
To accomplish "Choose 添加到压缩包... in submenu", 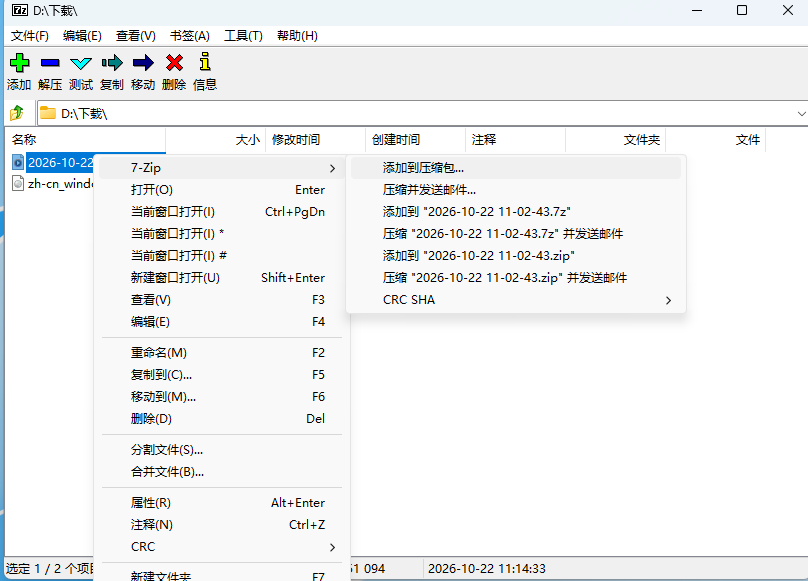I will [x=516, y=168].
